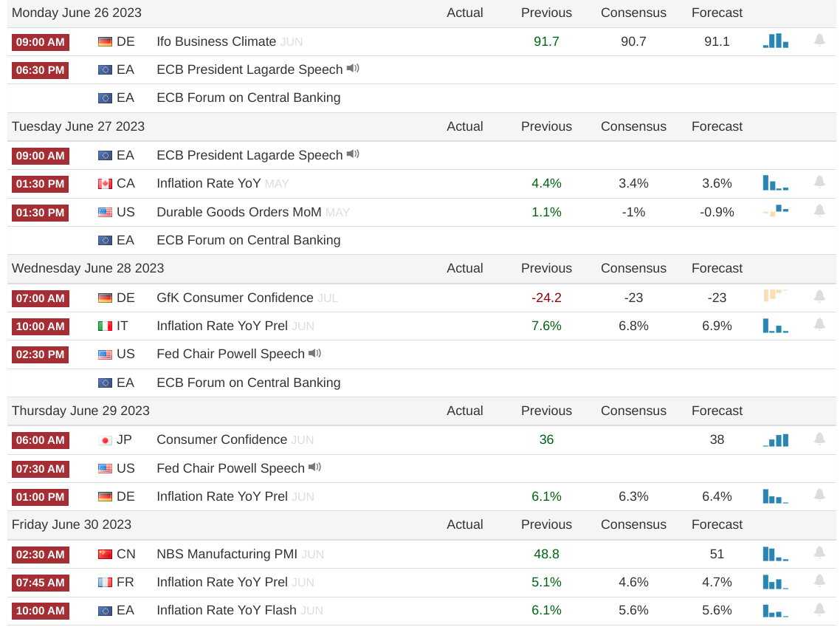Click the German flag beside Ifo Business Climate
The width and height of the screenshot is (840, 627).
(x=105, y=42)
